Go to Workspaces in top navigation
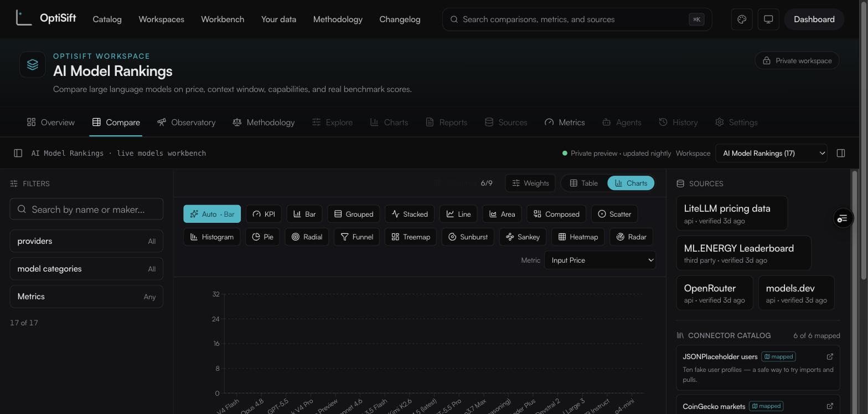The height and width of the screenshot is (414, 868). pos(162,19)
